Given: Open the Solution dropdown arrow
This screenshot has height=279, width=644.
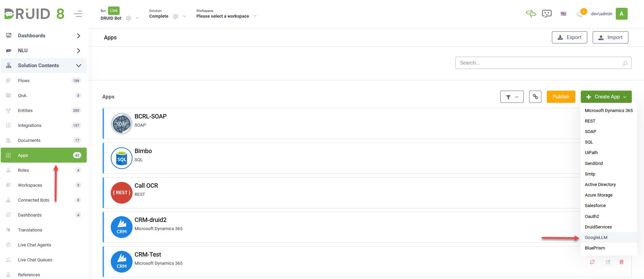Looking at the screenshot, I should click(185, 16).
